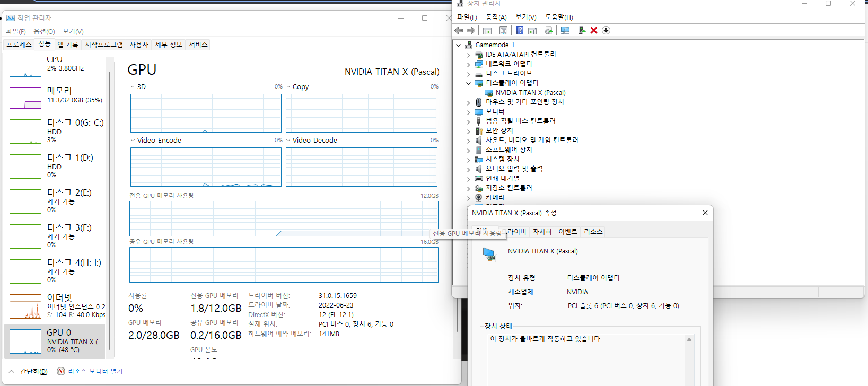Click the gear with green arrow toolbar icon
868x386 pixels.
click(548, 30)
